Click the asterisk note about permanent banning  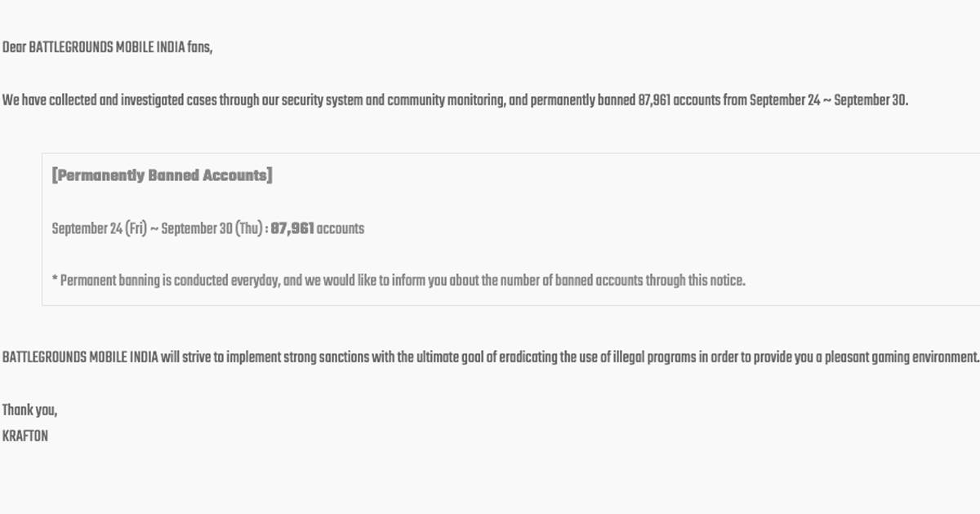coord(399,281)
